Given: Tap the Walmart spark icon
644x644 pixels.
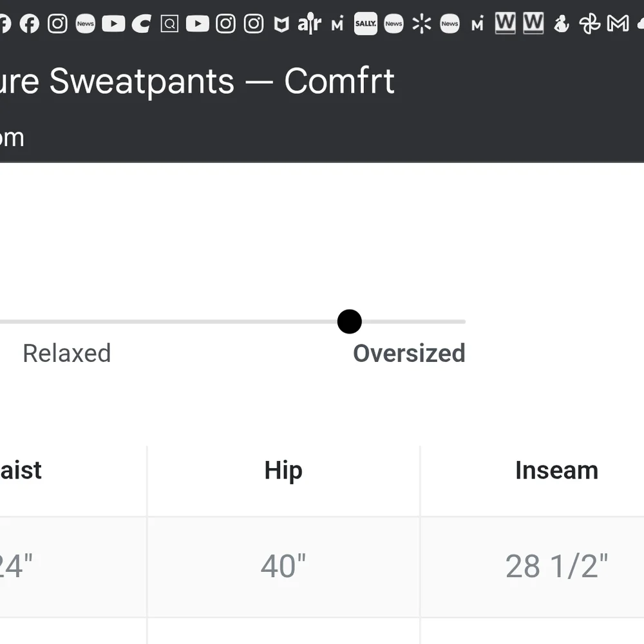Looking at the screenshot, I should tap(422, 24).
